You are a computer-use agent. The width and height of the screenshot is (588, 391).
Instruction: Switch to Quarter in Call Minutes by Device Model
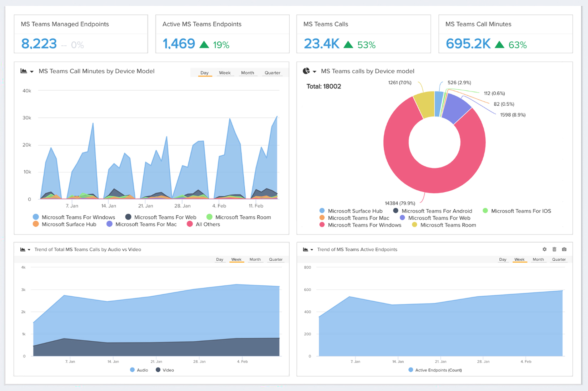pos(273,72)
